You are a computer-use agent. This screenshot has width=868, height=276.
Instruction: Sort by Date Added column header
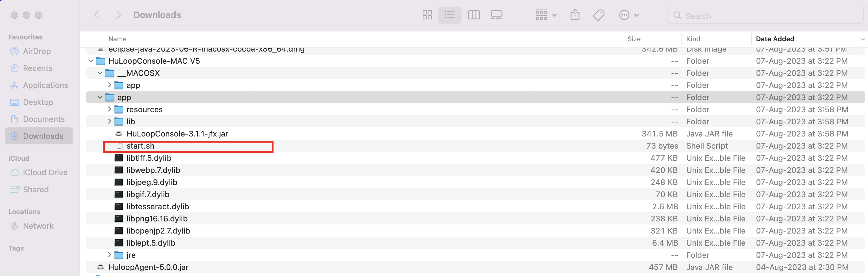coord(775,39)
